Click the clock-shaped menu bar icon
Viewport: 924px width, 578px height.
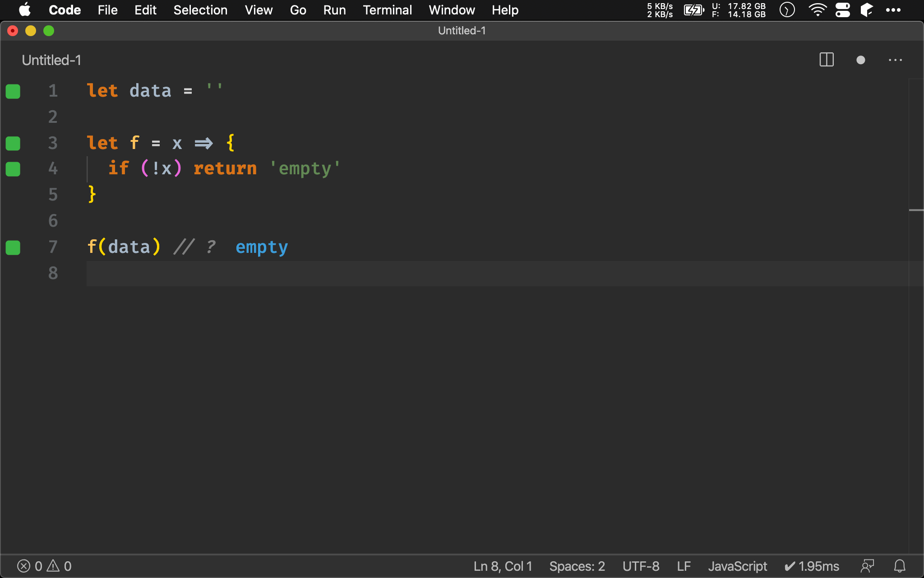(787, 10)
